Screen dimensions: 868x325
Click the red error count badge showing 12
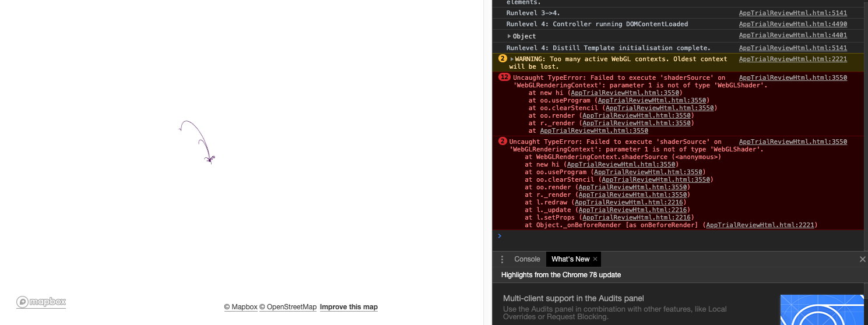504,77
